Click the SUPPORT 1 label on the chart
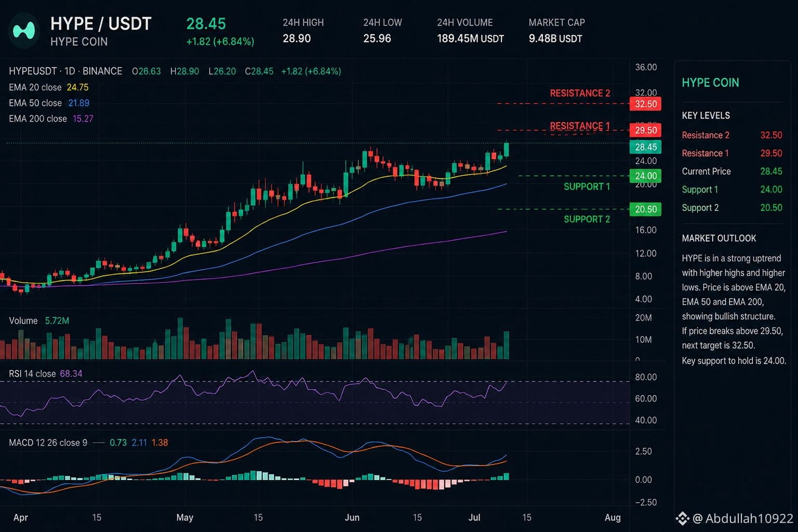Viewport: 798px width, 532px height. (587, 187)
